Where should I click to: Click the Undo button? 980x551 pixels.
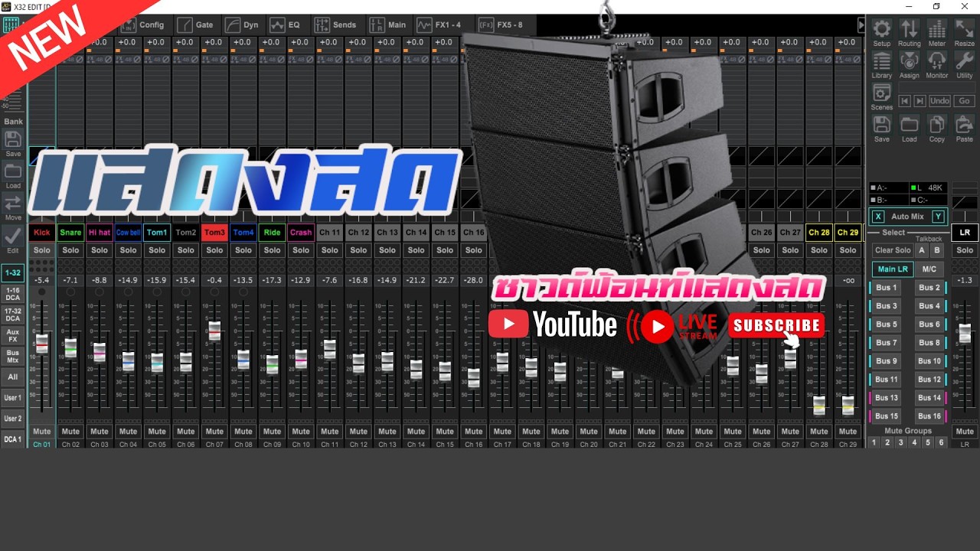pyautogui.click(x=939, y=101)
